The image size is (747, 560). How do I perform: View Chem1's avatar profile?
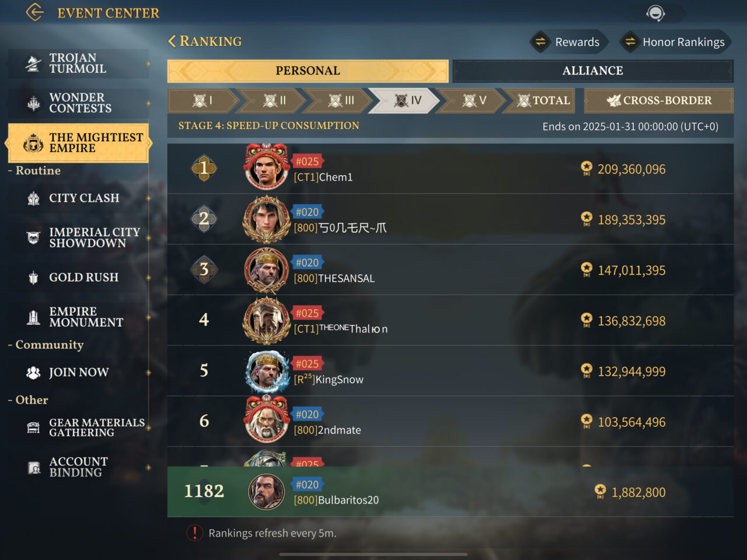pyautogui.click(x=267, y=167)
